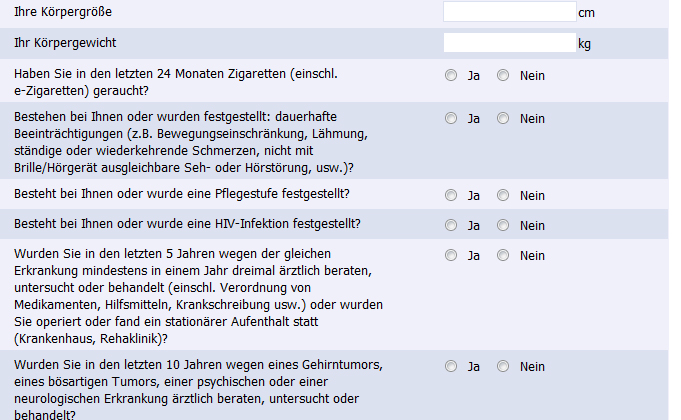Choose Nein for dauerhafte Beeinträchtigungen question
This screenshot has width=681, height=420.
503,118
